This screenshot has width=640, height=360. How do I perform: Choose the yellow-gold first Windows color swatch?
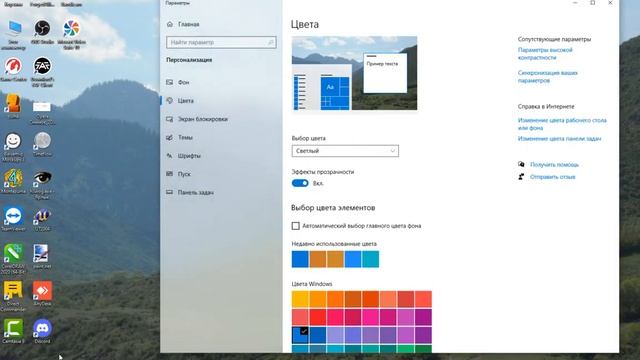pyautogui.click(x=300, y=299)
